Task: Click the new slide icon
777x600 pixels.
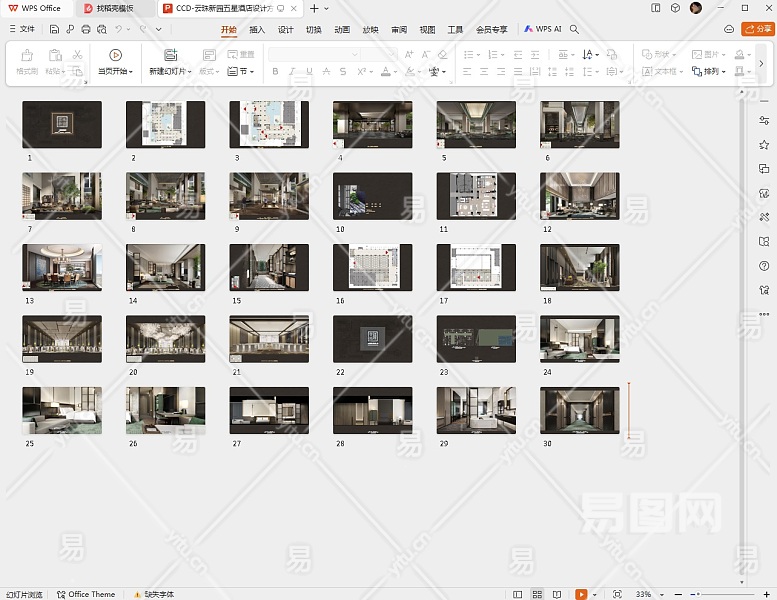Action: [x=170, y=56]
